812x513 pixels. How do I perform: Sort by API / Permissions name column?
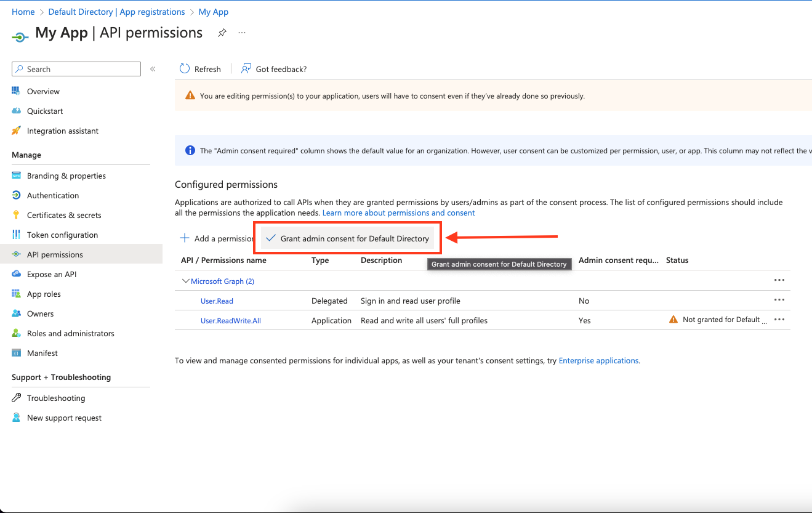pyautogui.click(x=223, y=260)
